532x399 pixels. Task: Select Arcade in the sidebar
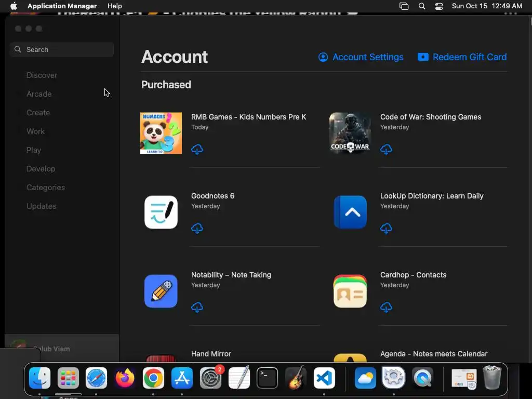click(39, 94)
